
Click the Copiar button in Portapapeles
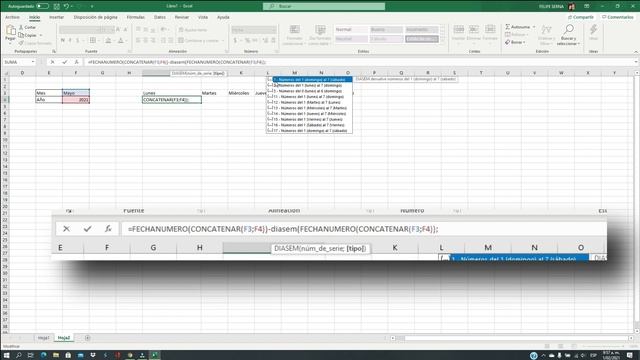28,35
